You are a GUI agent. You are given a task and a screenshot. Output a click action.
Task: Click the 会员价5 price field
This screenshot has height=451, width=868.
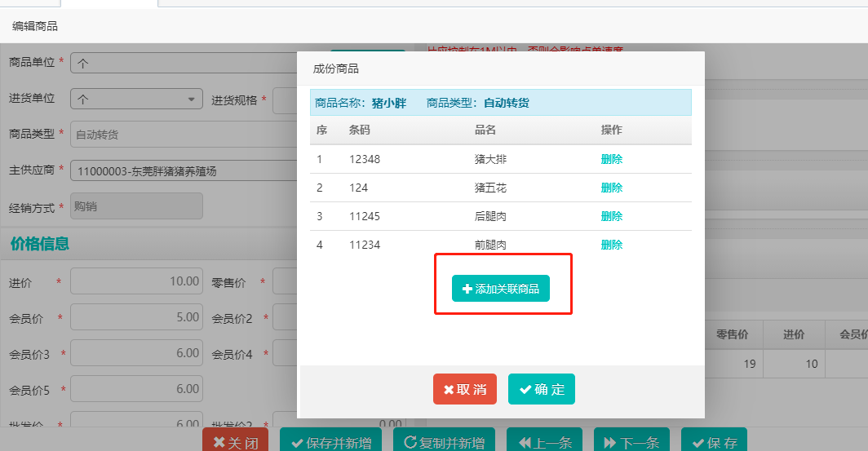(136, 390)
